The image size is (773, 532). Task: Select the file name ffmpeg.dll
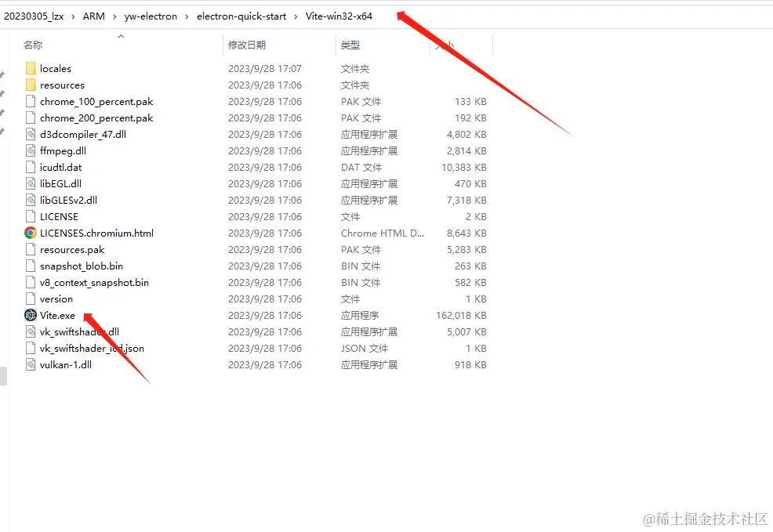pos(63,150)
